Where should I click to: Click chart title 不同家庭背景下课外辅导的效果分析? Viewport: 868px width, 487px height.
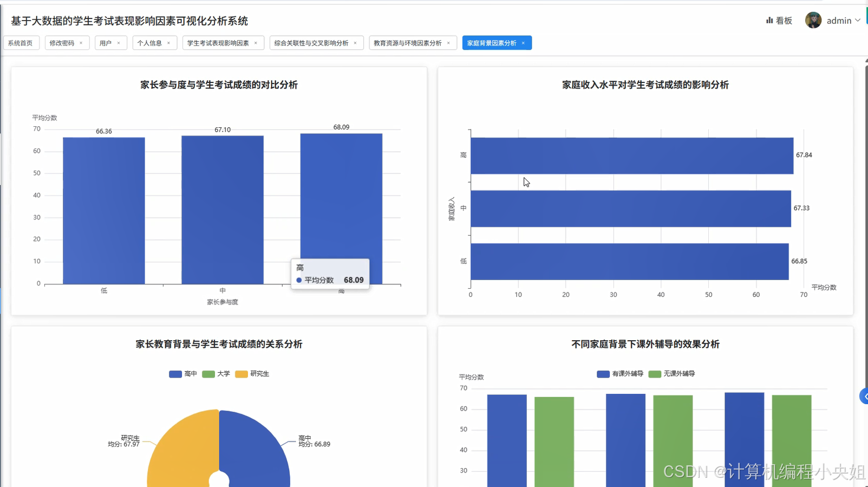pos(645,344)
